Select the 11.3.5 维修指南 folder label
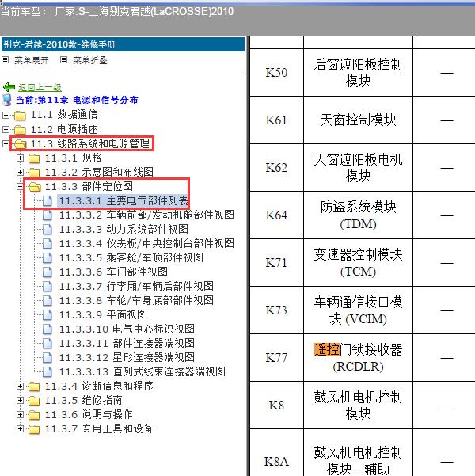Screen dimensions: 475x476 pos(83,401)
